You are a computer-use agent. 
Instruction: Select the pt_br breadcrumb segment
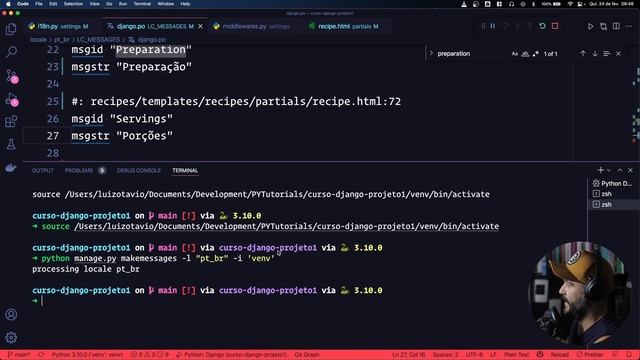point(62,40)
